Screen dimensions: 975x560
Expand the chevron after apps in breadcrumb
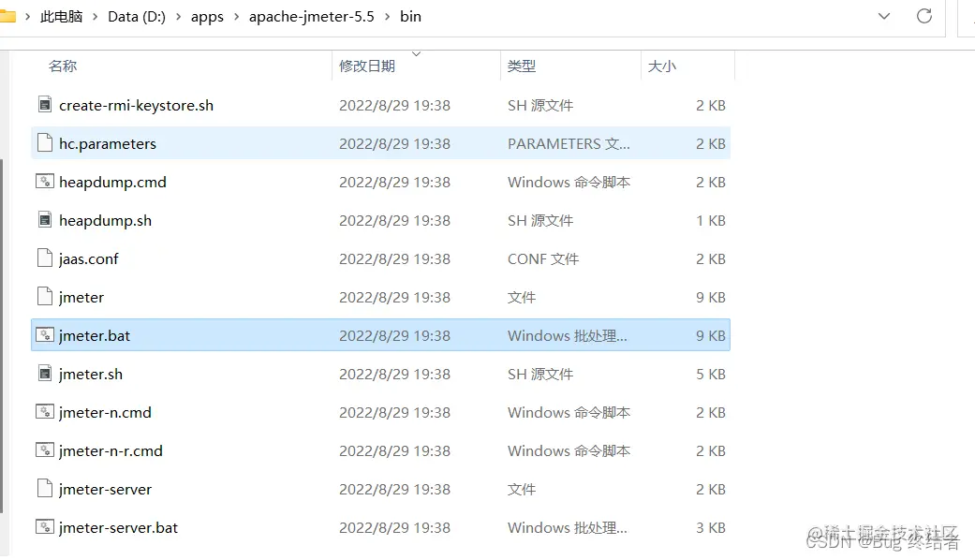(236, 17)
